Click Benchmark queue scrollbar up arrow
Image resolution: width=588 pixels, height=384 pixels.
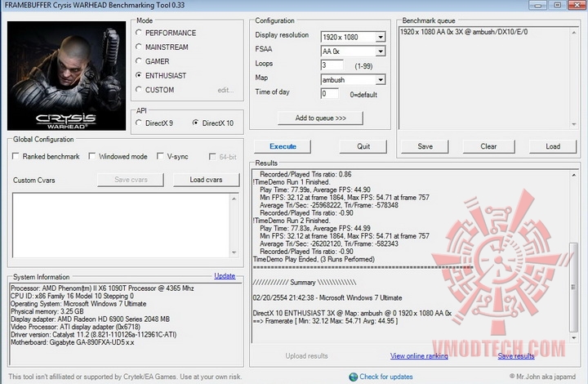574,33
